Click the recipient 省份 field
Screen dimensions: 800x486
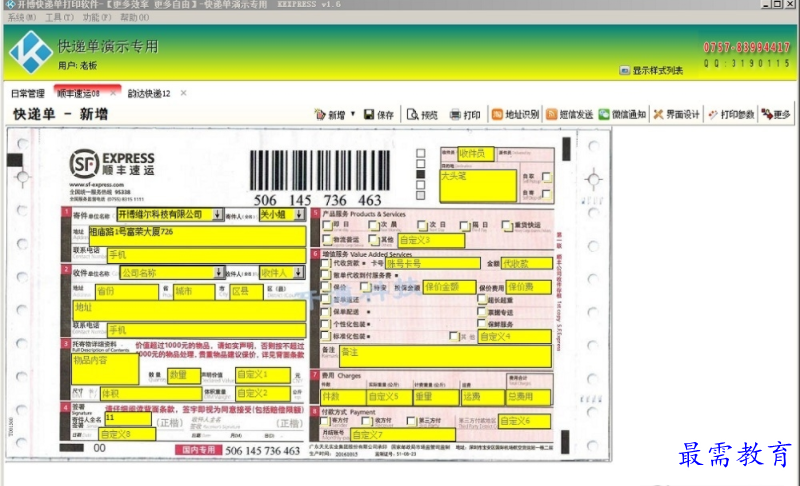pyautogui.click(x=127, y=292)
